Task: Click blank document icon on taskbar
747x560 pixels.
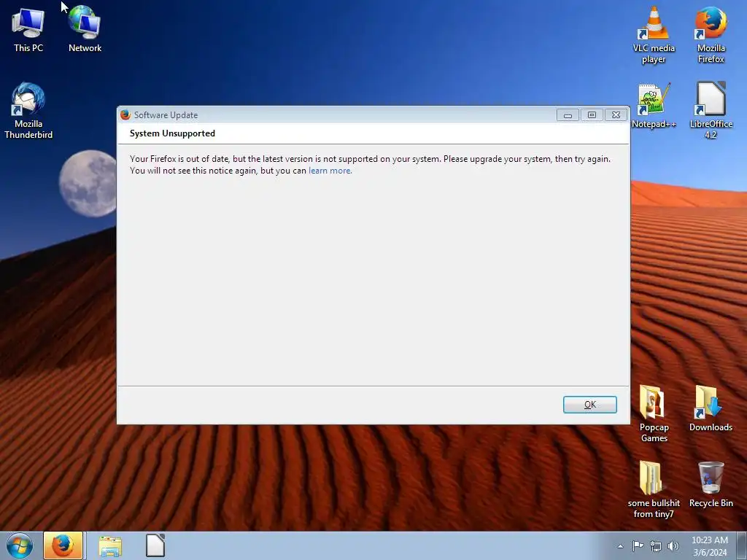Action: pos(155,545)
